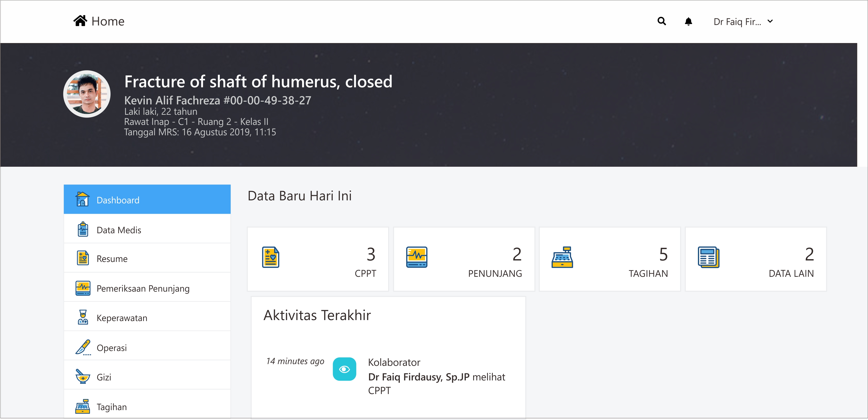Open notifications bell icon
Viewport: 868px width, 420px height.
pos(689,21)
